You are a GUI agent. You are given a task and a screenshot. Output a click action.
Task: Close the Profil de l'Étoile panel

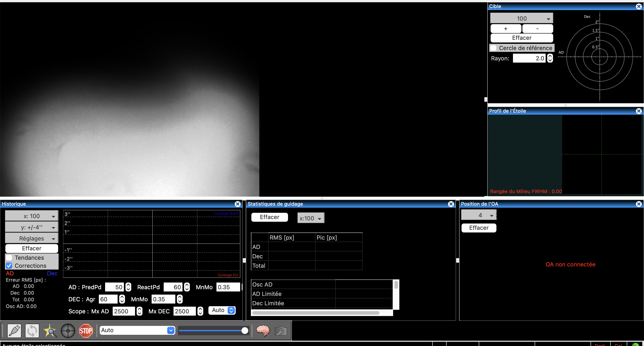click(639, 111)
